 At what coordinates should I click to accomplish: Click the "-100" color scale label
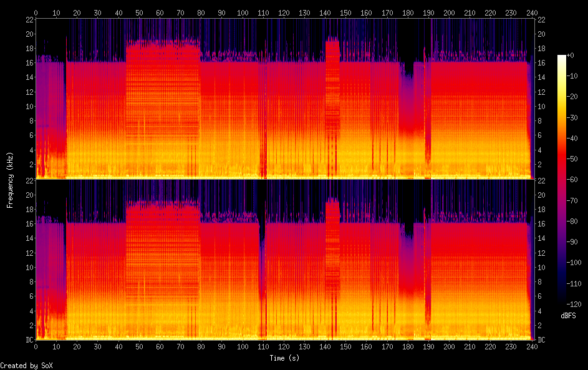click(x=574, y=263)
